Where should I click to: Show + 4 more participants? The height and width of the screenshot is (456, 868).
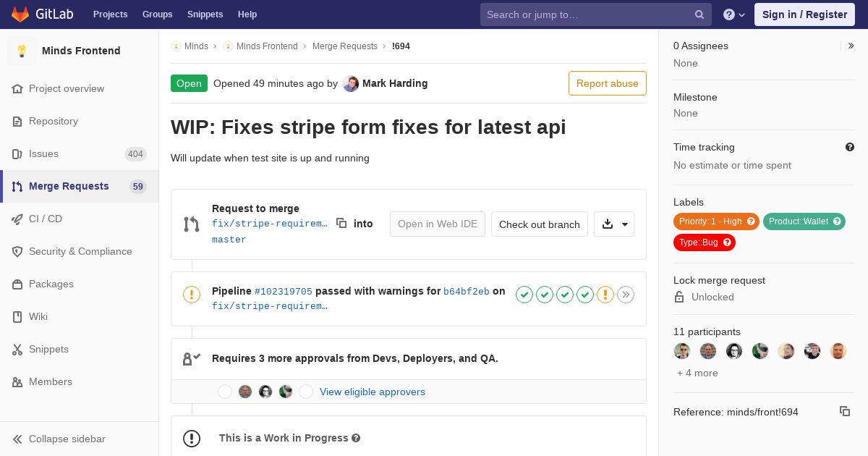697,373
